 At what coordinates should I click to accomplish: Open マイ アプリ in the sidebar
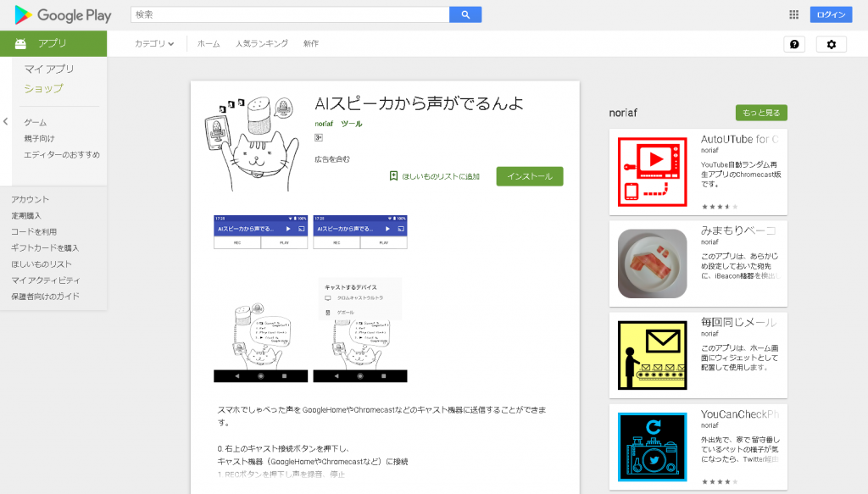coord(48,69)
